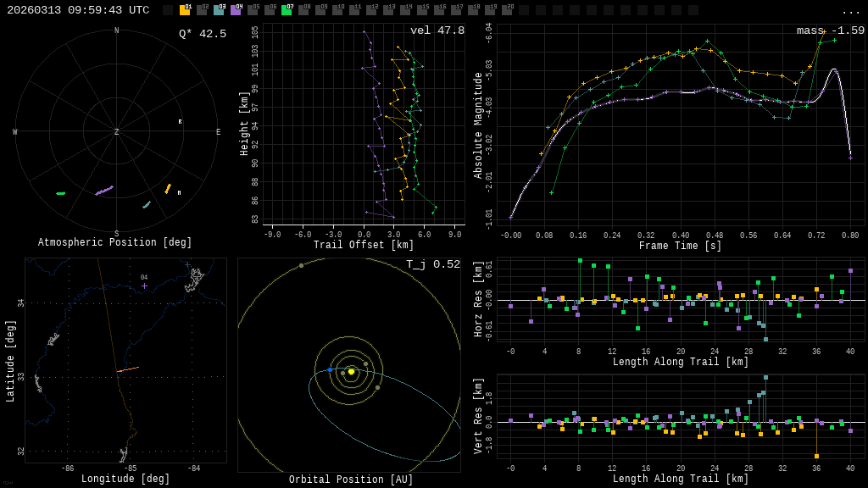The image size is (868, 488).
Task: Click the R marker in polar plot
Action: [x=180, y=122]
